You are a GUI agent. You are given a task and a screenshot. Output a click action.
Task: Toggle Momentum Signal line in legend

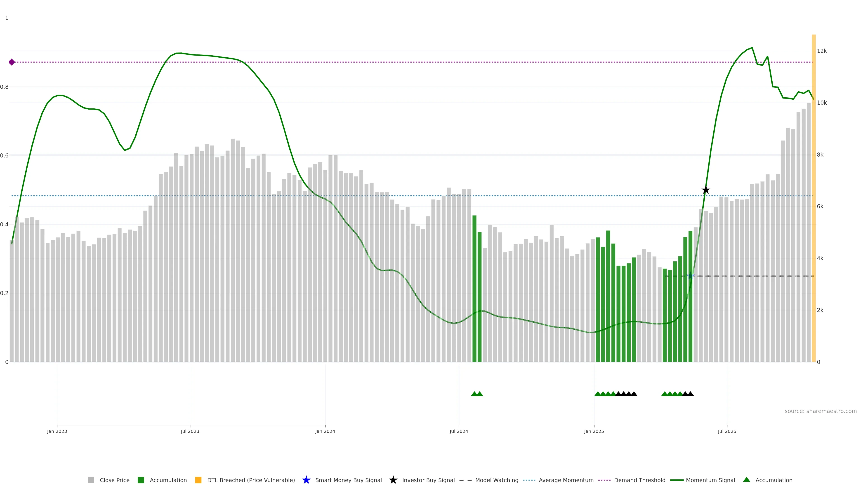coord(710,480)
